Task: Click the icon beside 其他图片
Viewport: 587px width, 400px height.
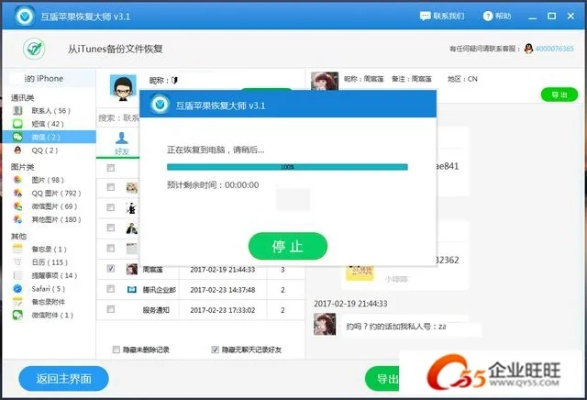Action: [18, 219]
